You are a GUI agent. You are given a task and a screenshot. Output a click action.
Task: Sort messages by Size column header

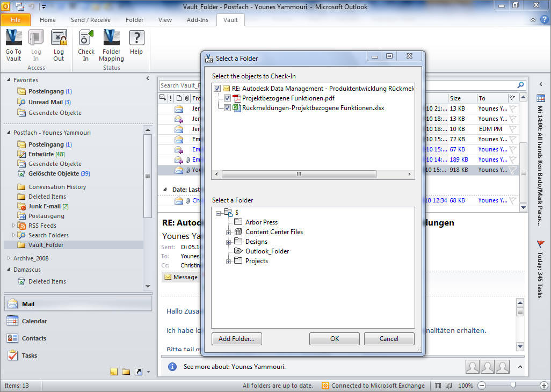462,98
